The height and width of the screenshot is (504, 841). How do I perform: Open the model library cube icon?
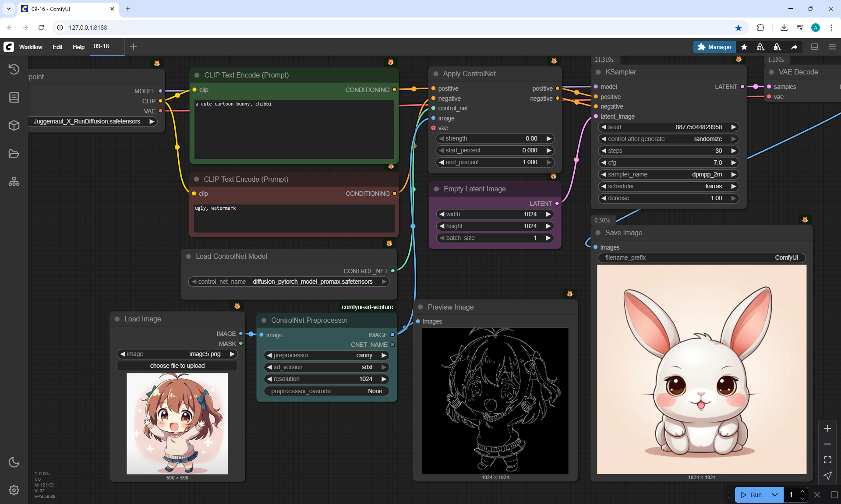(x=14, y=126)
